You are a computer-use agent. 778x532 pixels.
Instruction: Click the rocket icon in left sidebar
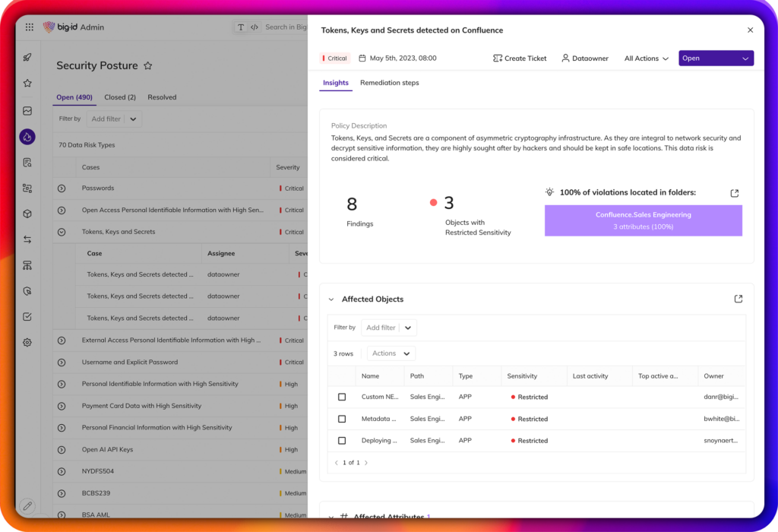coord(27,57)
